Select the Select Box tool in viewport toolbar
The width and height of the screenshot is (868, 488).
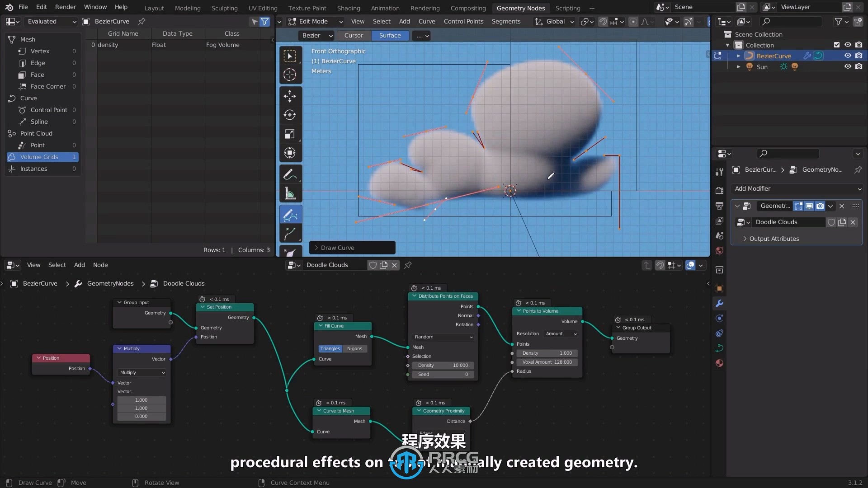tap(290, 56)
